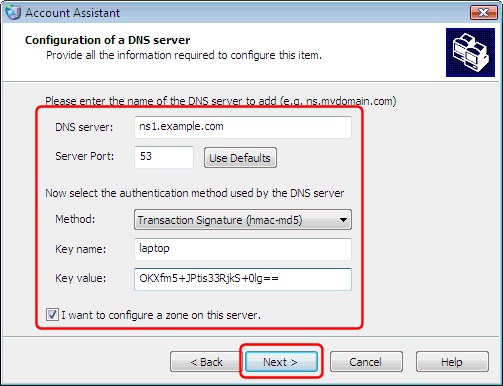503x386 pixels.
Task: Focus the Key name field containing laptop
Action: [x=243, y=249]
